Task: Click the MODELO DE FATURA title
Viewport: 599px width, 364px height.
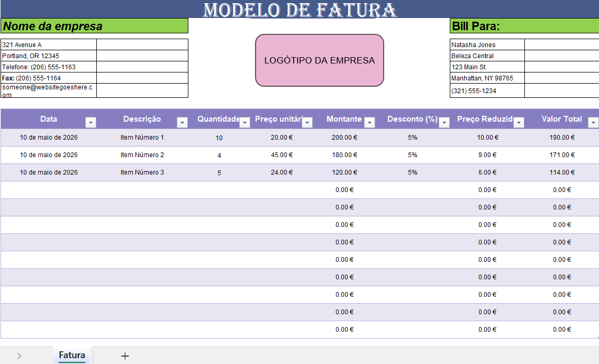Action: coord(299,9)
